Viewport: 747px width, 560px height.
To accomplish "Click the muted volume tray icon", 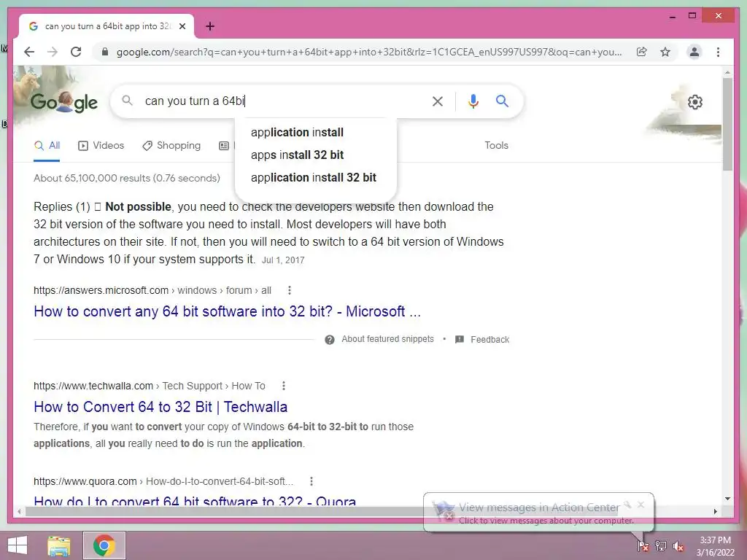I will [x=678, y=546].
